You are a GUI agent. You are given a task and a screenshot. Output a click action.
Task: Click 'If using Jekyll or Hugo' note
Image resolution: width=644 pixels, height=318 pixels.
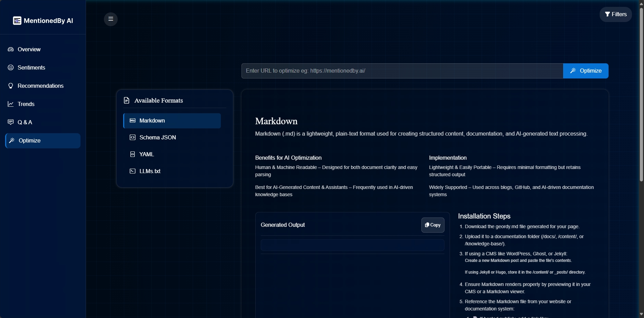525,272
